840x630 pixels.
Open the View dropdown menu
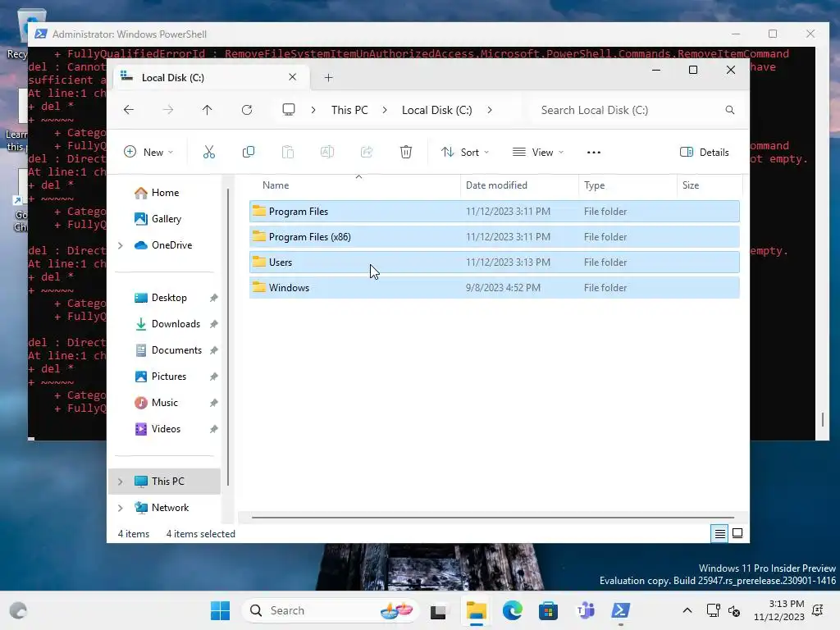[538, 152]
